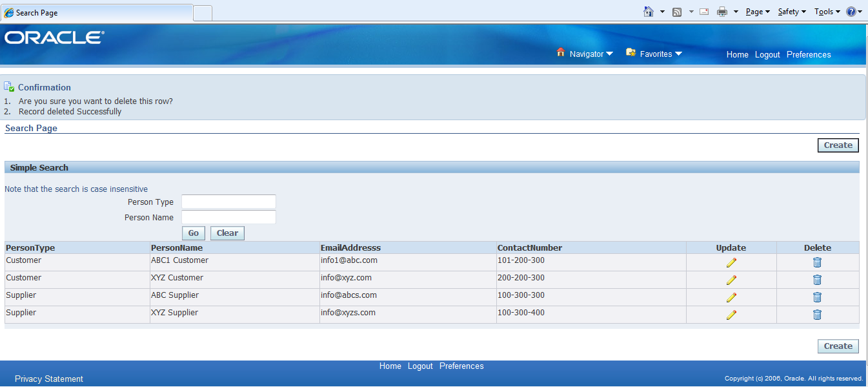Open the Read Mail icon

703,11
